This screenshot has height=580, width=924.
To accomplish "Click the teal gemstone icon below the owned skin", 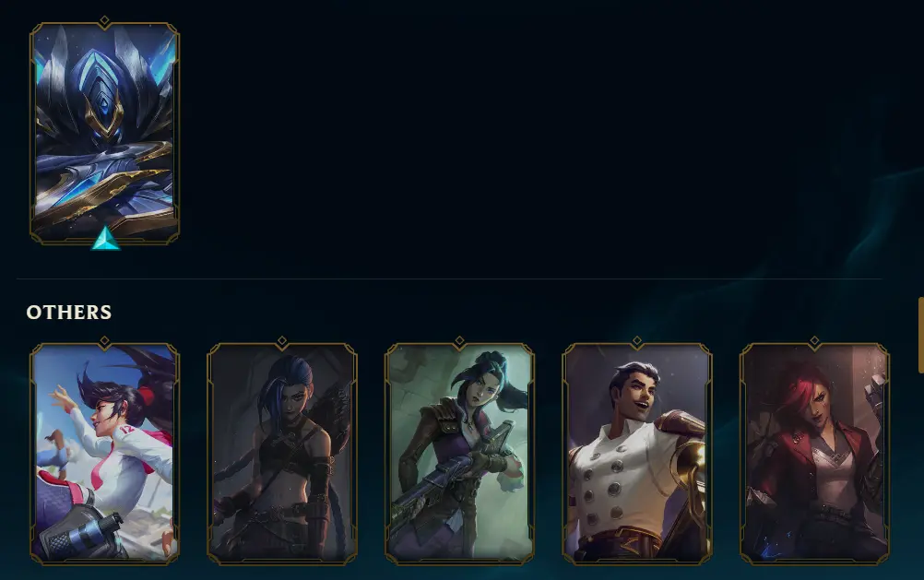I will pos(105,238).
